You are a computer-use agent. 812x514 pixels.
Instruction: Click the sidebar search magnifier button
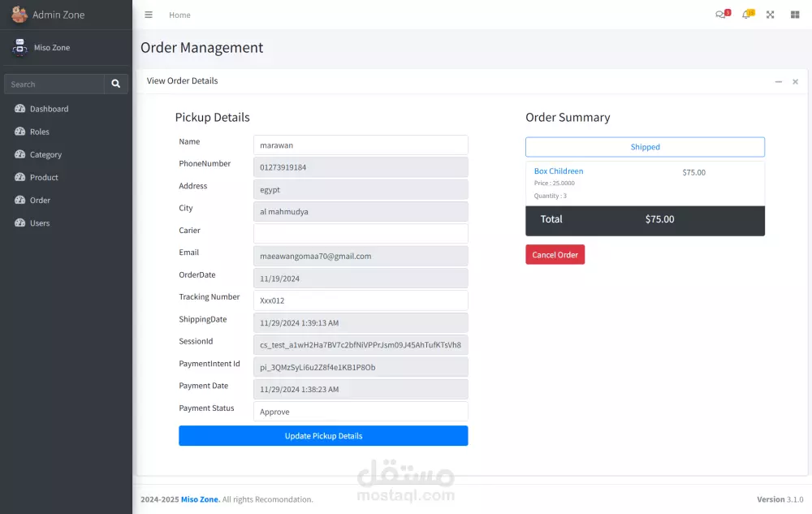pyautogui.click(x=116, y=84)
